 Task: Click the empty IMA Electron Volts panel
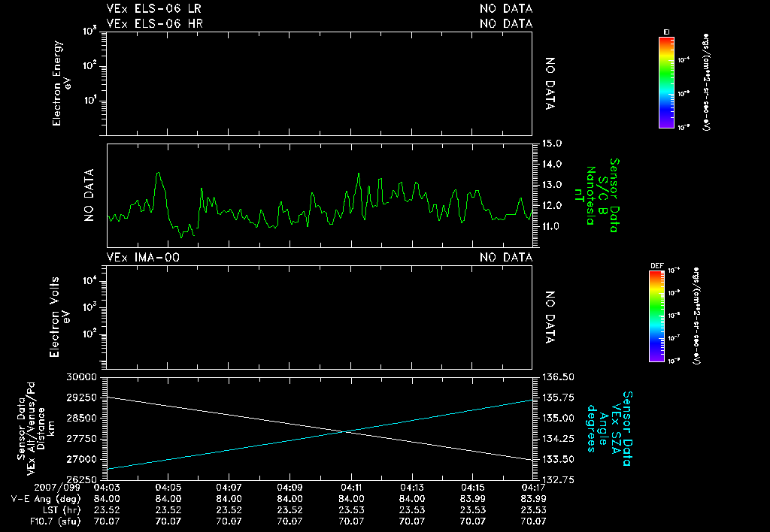point(319,318)
